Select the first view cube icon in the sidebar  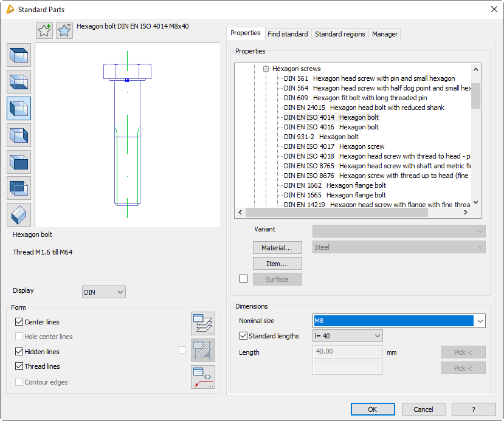coord(19,55)
